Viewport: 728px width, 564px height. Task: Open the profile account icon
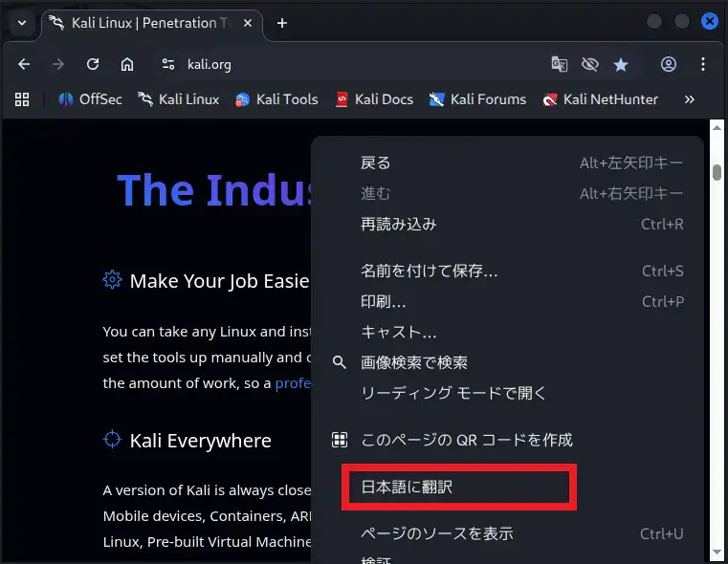[x=669, y=64]
